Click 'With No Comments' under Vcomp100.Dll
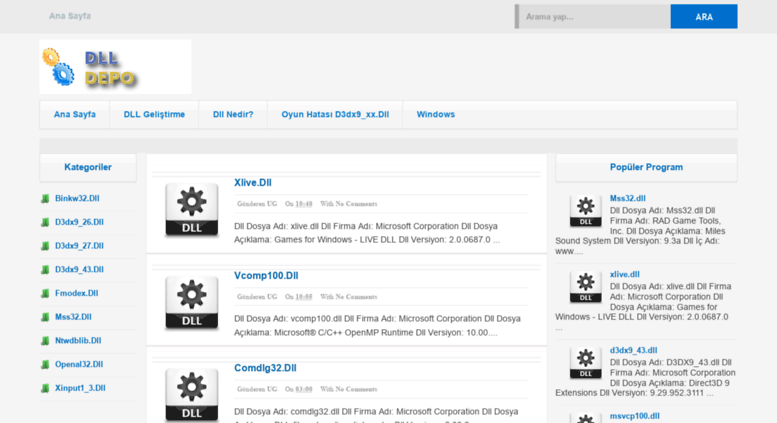777x423 pixels. tap(348, 297)
